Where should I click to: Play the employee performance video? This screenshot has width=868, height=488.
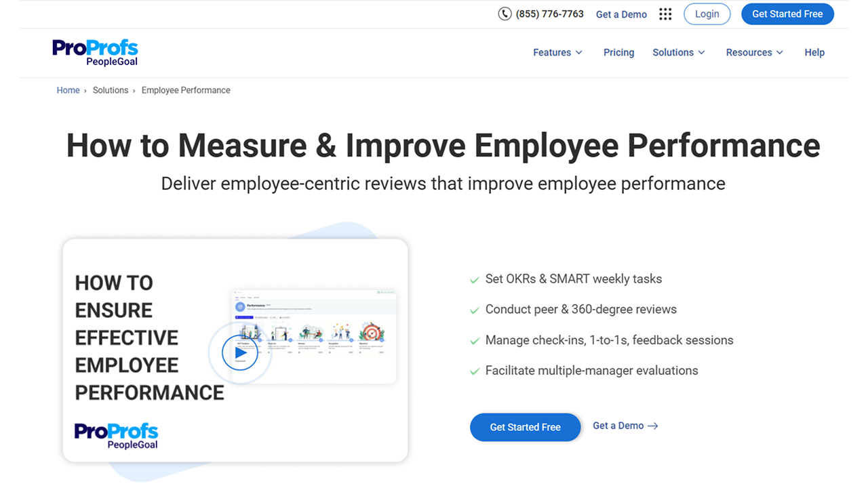[240, 352]
